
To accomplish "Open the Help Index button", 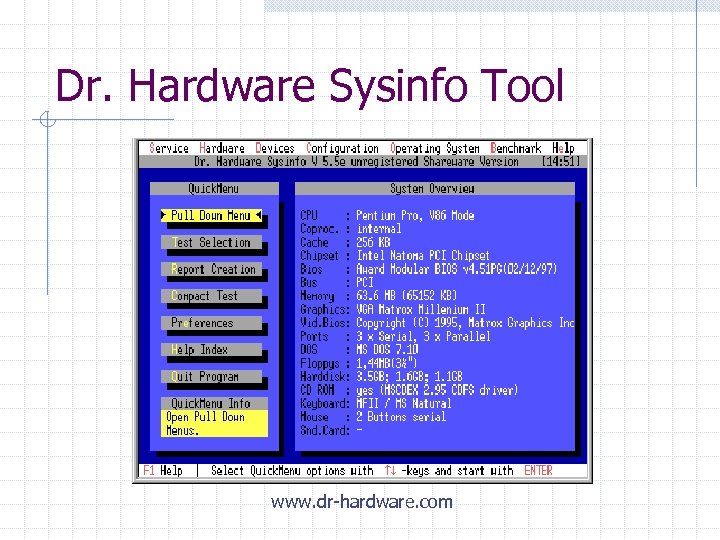I will coord(211,350).
